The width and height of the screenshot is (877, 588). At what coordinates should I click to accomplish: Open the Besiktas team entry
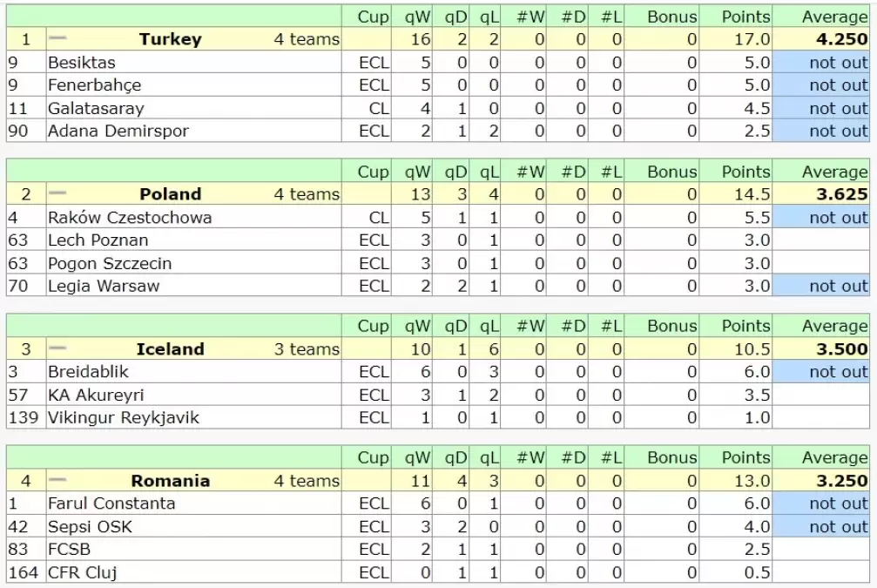(x=82, y=63)
